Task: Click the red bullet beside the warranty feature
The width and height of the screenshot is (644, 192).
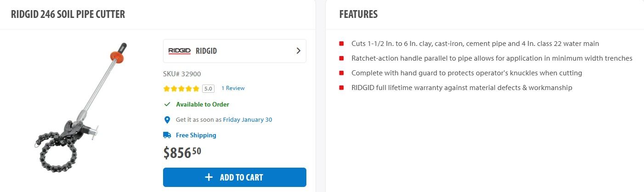Action: click(x=341, y=88)
